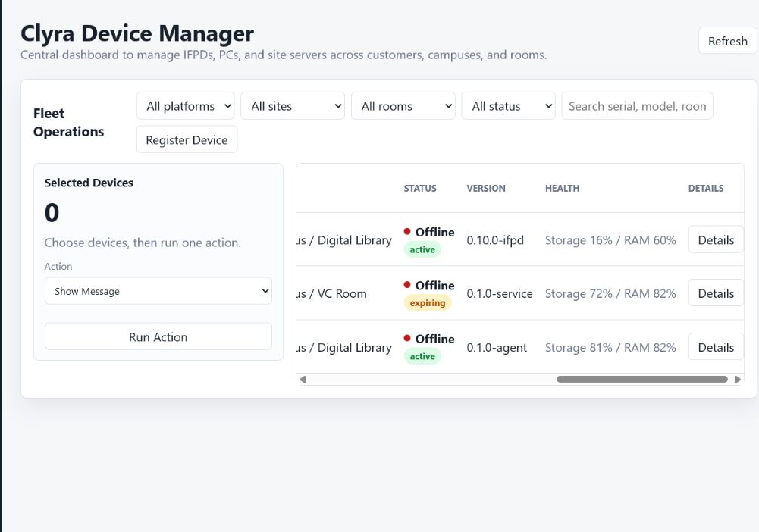Click the VC Room location cell
The width and height of the screenshot is (759, 532).
pyautogui.click(x=332, y=293)
